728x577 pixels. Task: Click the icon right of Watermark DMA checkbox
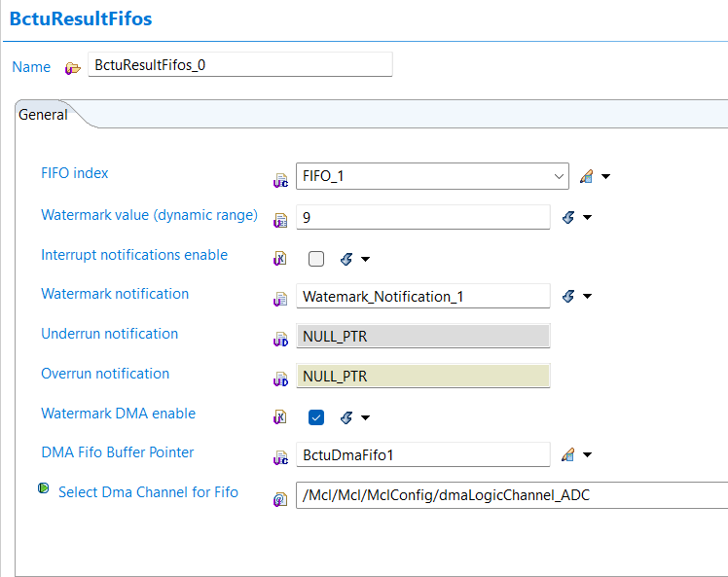(346, 418)
